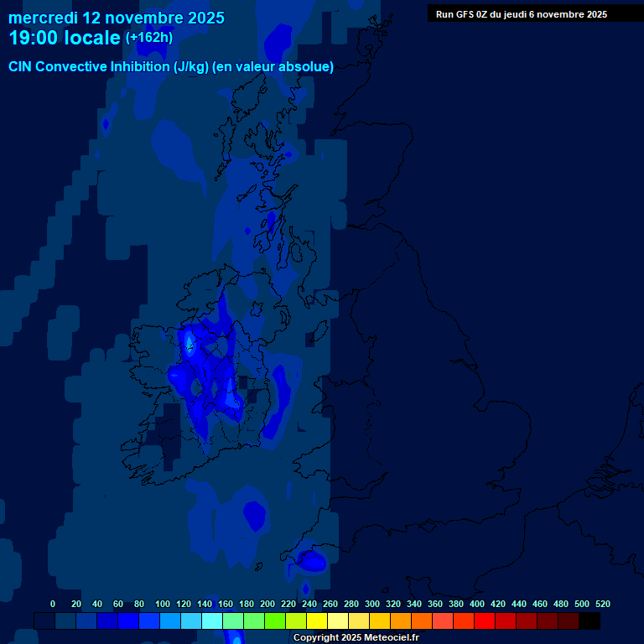Click the date 'mercredi 12 novembre 2025'
This screenshot has height=644, width=644.
tap(117, 18)
